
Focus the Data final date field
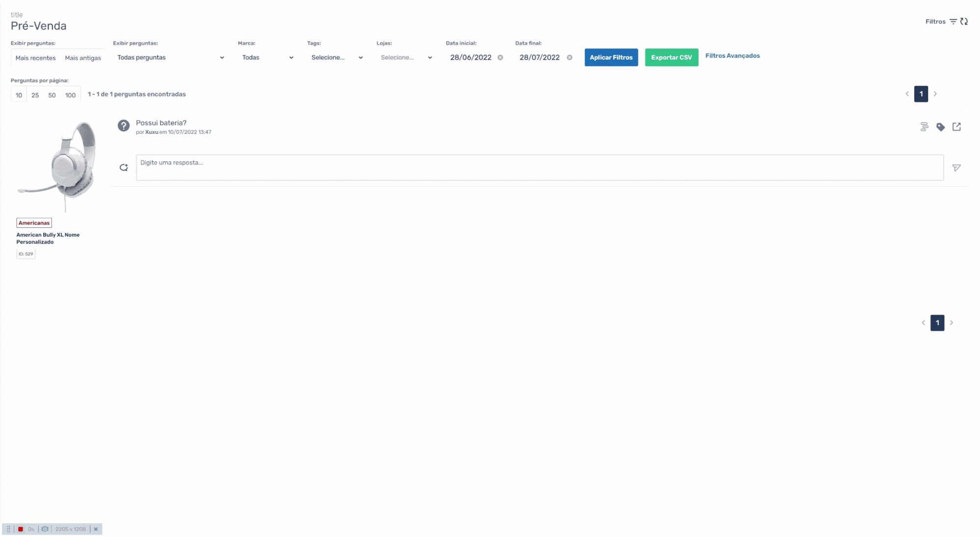pos(539,57)
